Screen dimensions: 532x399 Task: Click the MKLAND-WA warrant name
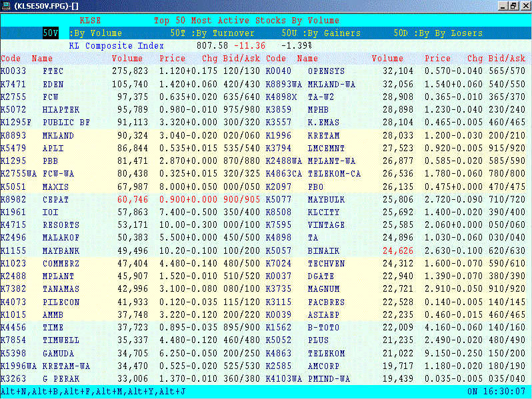pos(332,84)
